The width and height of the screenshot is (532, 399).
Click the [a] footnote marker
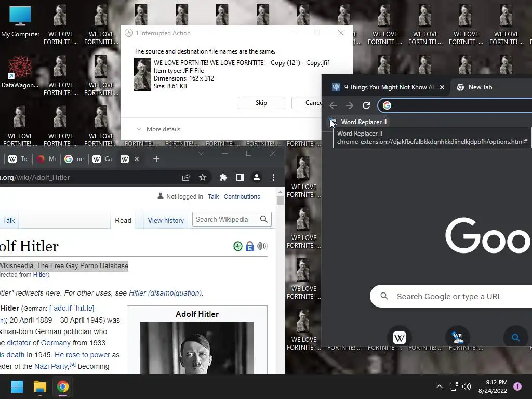(72, 364)
